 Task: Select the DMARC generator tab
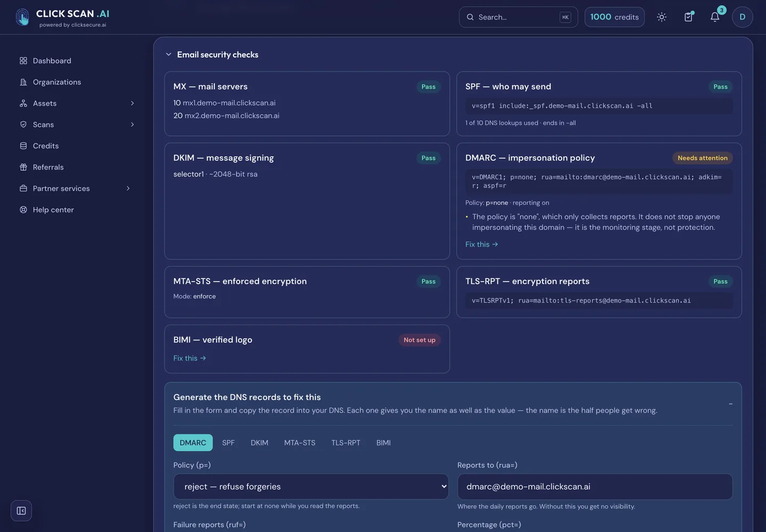click(193, 443)
